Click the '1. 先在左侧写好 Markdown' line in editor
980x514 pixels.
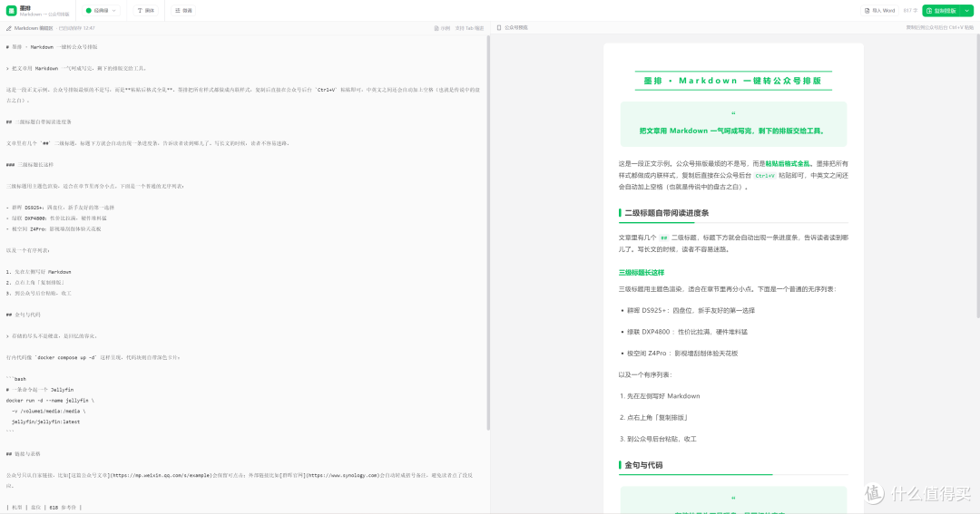(x=39, y=272)
